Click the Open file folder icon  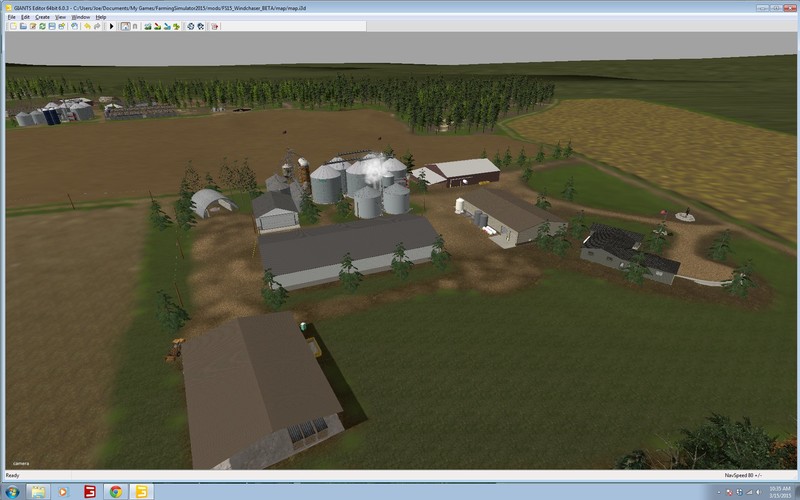click(23, 26)
